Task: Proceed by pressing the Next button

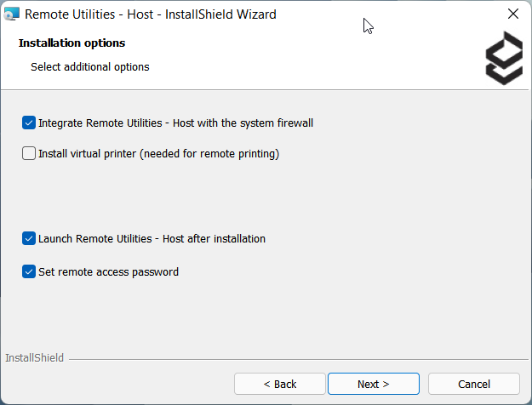Action: (373, 384)
